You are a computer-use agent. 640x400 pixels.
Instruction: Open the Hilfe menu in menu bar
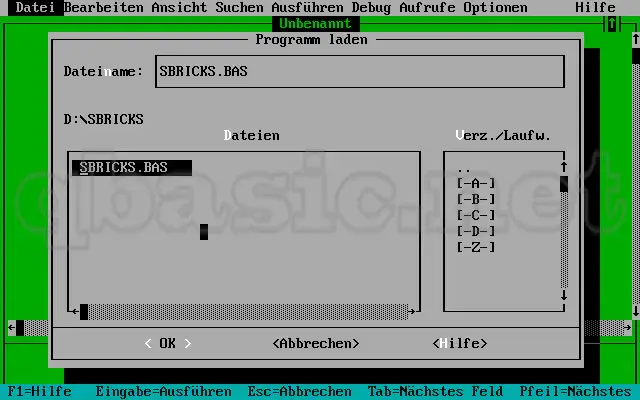(596, 7)
